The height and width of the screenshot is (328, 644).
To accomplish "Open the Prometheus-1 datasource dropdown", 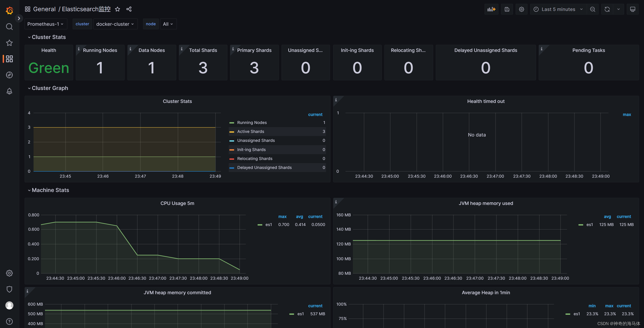I will pyautogui.click(x=45, y=24).
